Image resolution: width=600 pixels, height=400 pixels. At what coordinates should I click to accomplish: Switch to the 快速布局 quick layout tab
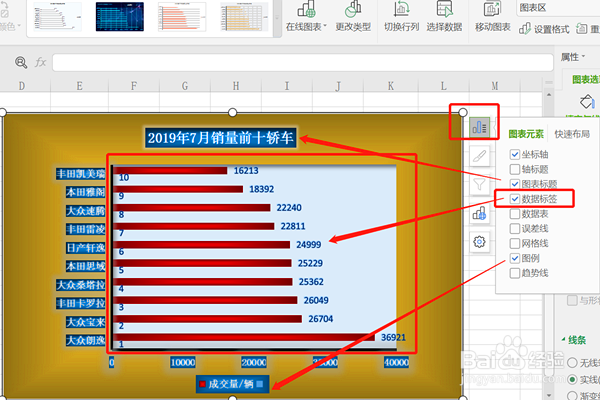click(x=572, y=134)
